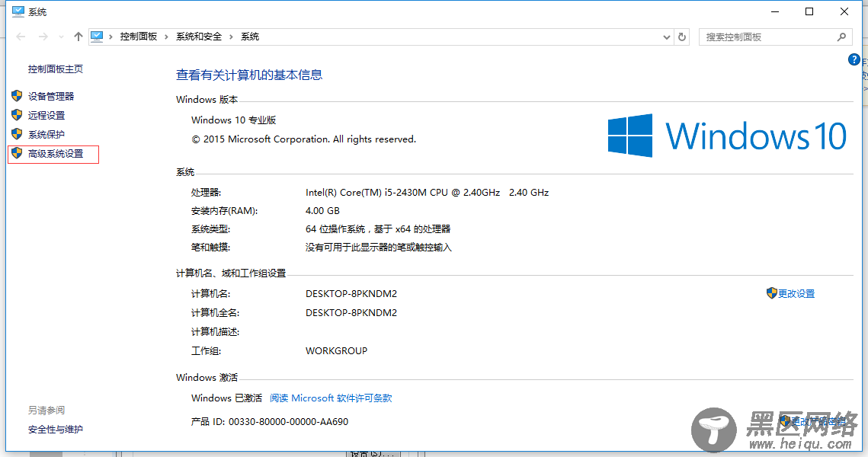Click the 查看有关计算机的基本信息 heading
Screen dimensions: 868x457
point(249,75)
